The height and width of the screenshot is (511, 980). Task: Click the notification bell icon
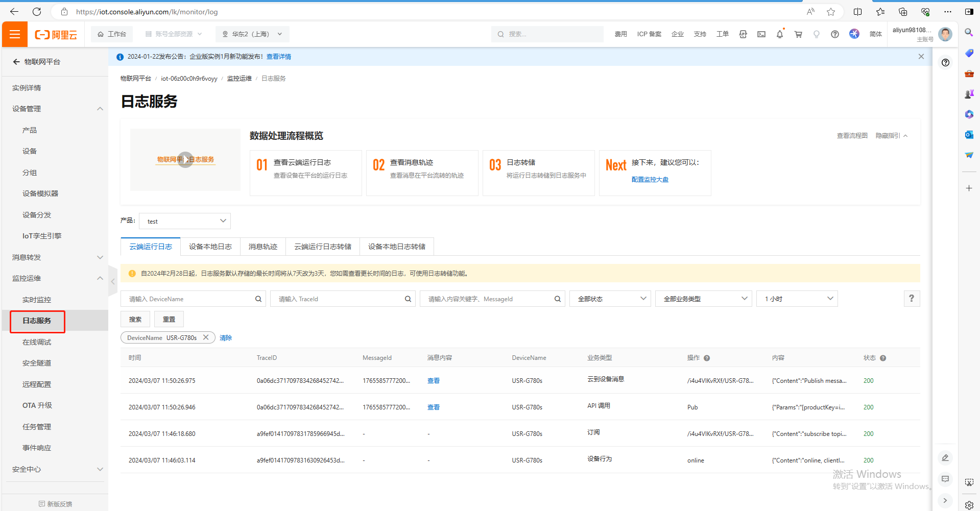[x=779, y=34]
